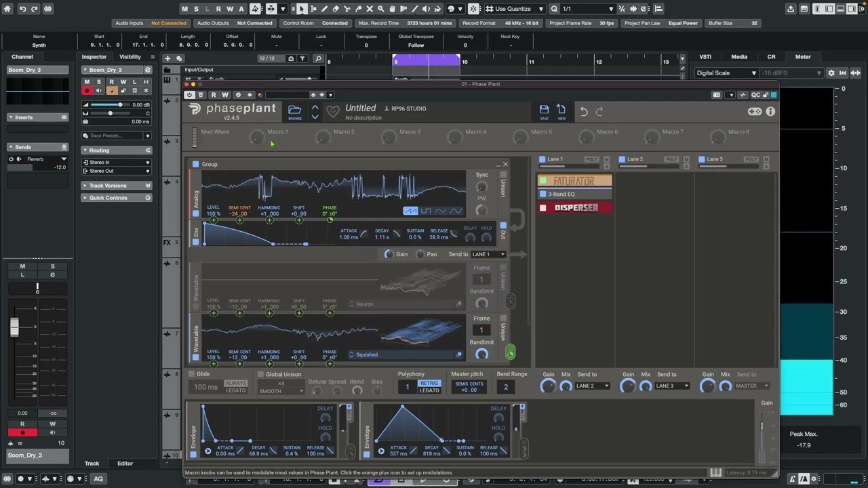868x488 pixels.
Task: Switch to the Media tab
Action: click(x=739, y=57)
